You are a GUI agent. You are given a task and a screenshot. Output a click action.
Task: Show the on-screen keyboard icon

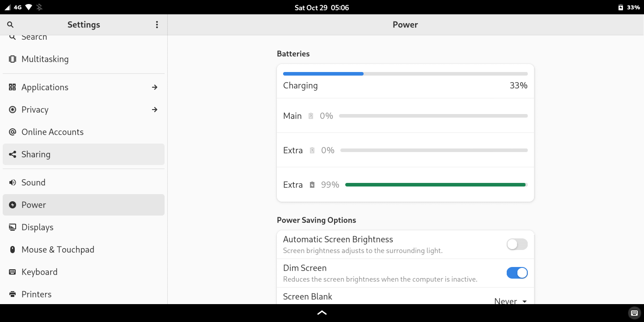(x=633, y=313)
